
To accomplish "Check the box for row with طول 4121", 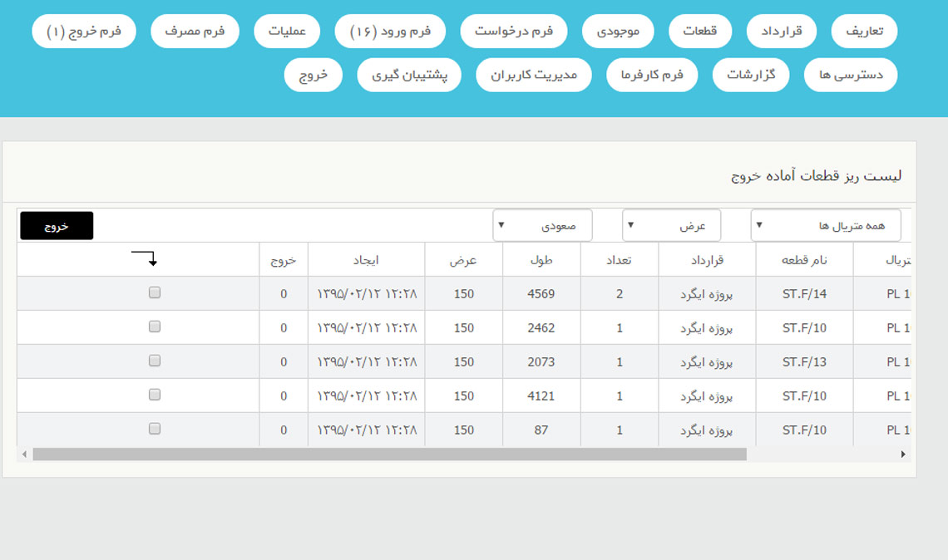I will pos(155,395).
